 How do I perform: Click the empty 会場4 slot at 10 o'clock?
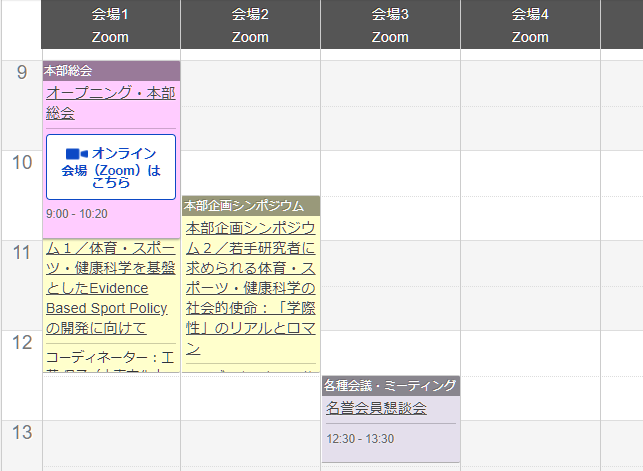coord(530,195)
